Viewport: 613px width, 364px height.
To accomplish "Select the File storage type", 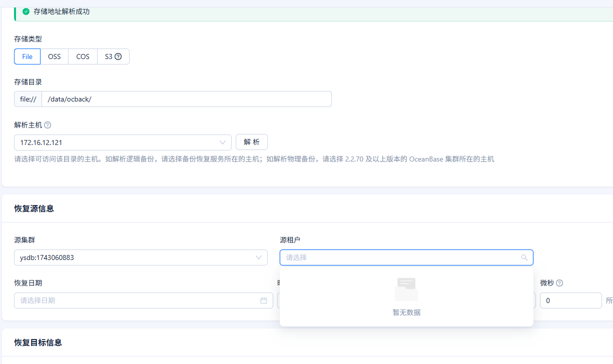I will tap(27, 56).
